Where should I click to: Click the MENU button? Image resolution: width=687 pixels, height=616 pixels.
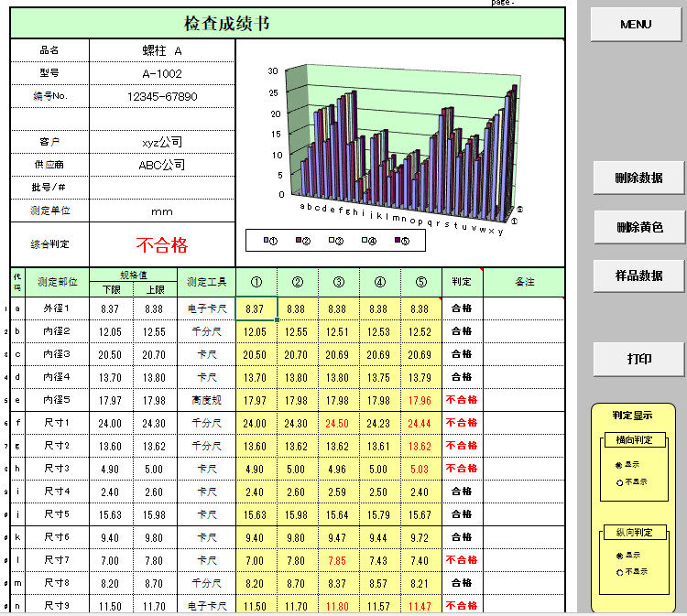click(x=636, y=25)
